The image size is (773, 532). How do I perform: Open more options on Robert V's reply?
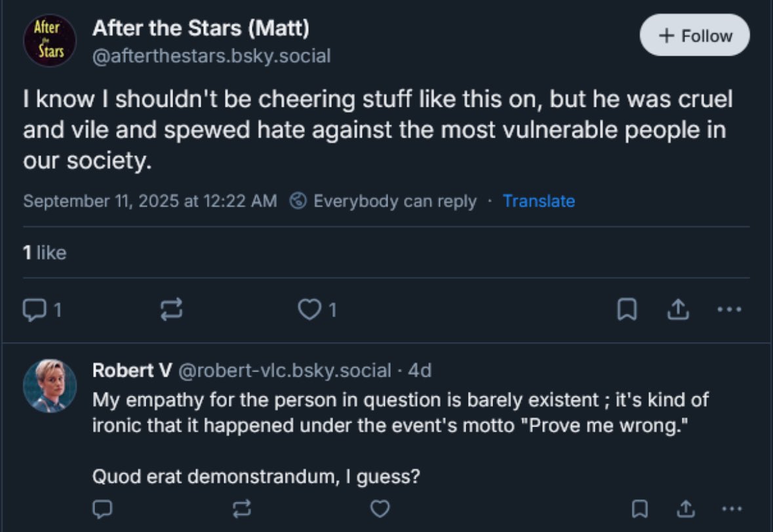[x=730, y=508]
